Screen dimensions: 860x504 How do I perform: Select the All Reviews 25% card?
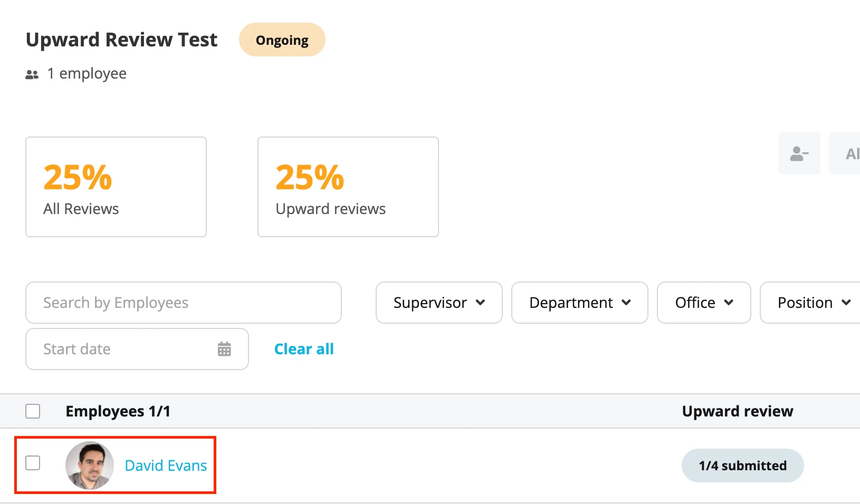point(116,187)
